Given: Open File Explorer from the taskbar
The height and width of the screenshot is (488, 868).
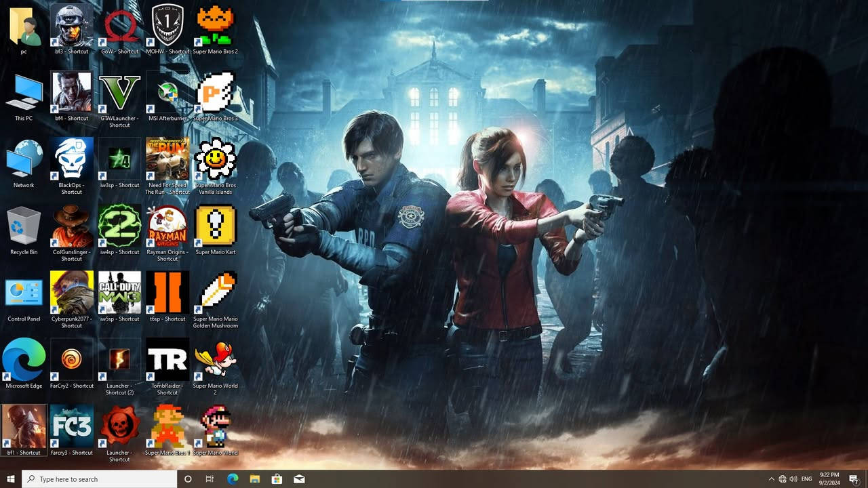Looking at the screenshot, I should click(x=255, y=479).
